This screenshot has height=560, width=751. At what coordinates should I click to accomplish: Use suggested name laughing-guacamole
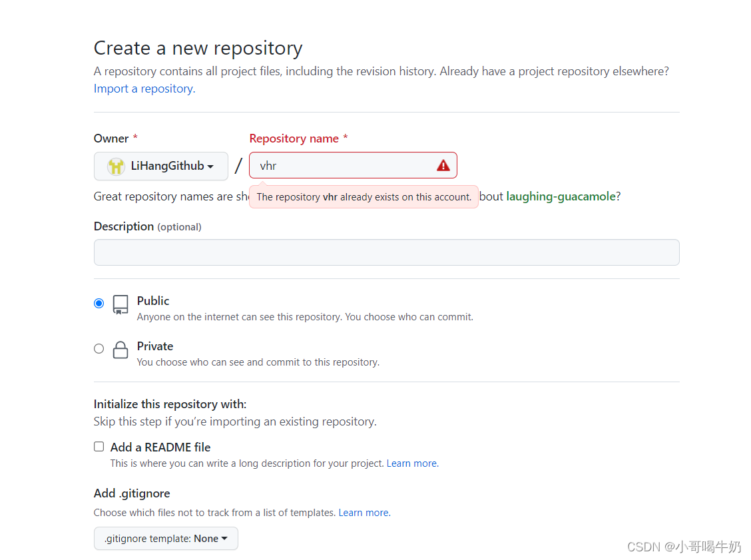point(561,196)
